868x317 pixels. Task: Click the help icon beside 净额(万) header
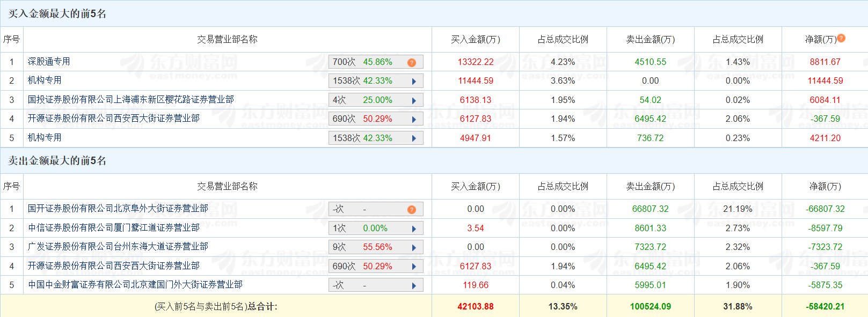[841, 38]
